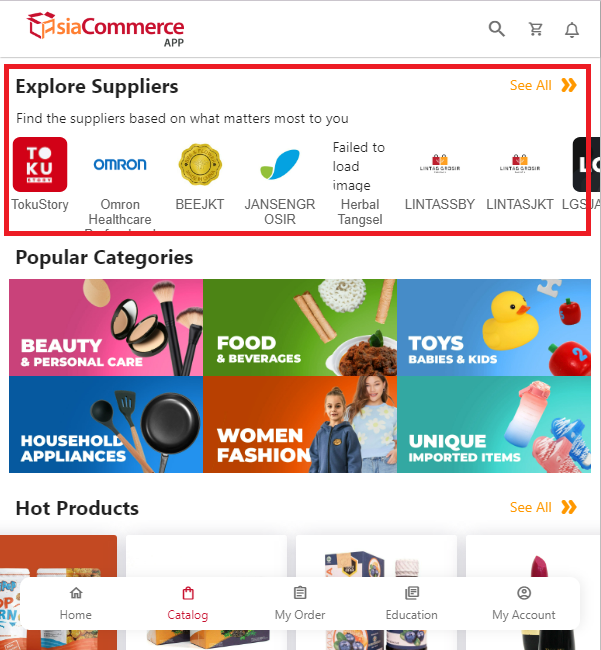The width and height of the screenshot is (601, 650).
Task: Switch to the My Order tab
Action: click(x=300, y=603)
